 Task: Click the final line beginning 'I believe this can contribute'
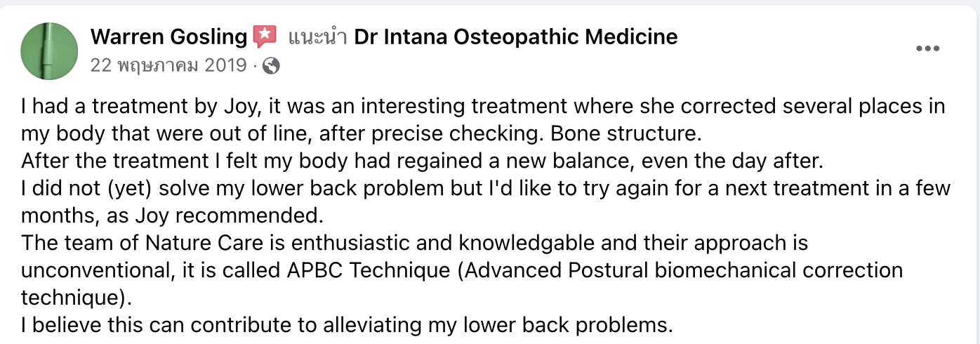coord(347,325)
